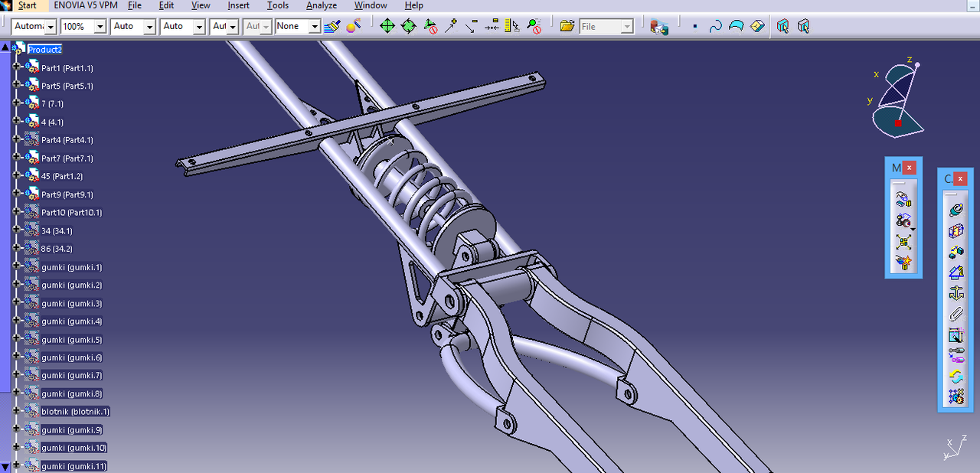Click the second green four-arrow icon
Image resolution: width=980 pixels, height=473 pixels.
click(408, 26)
